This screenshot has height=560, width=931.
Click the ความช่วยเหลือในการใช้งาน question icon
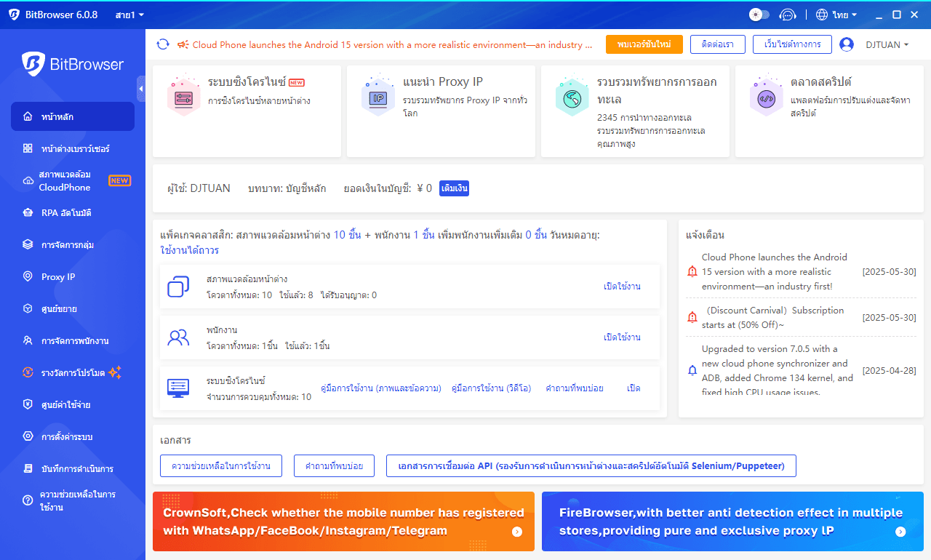coord(28,500)
